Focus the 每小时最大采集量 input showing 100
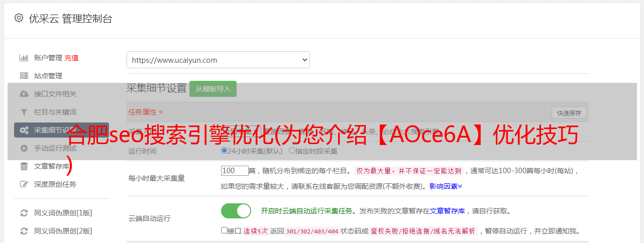This screenshot has width=644, height=243. [235, 171]
